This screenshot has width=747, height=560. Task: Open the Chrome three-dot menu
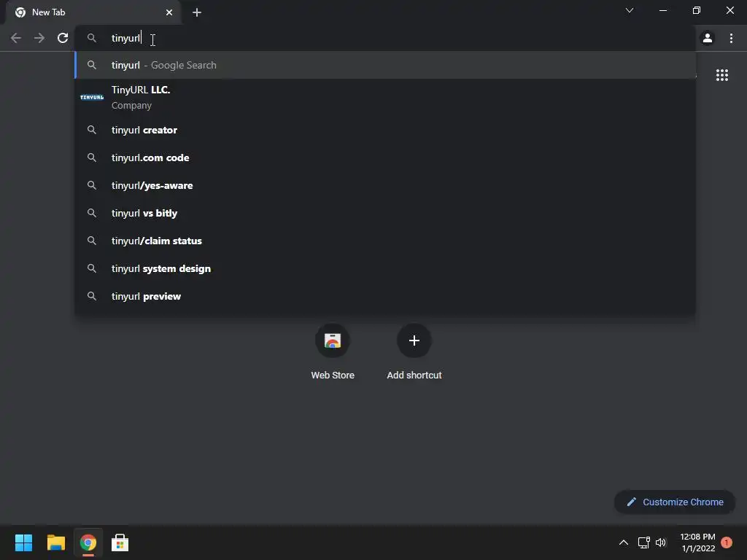[731, 38]
